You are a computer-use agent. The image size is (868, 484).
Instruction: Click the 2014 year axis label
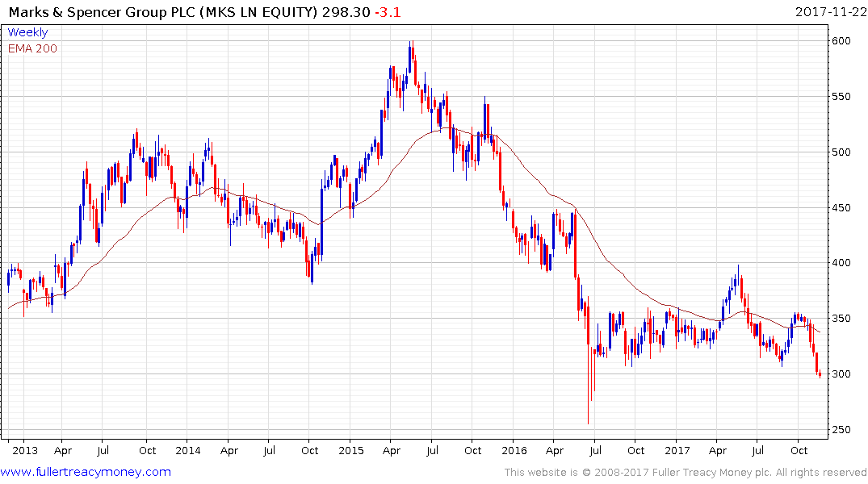[188, 451]
